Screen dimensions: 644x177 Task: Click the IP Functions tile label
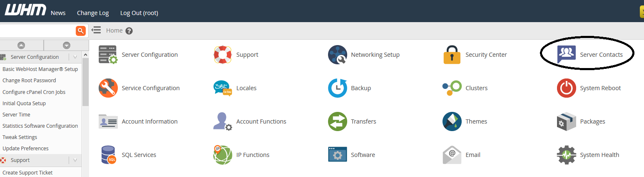click(x=253, y=155)
